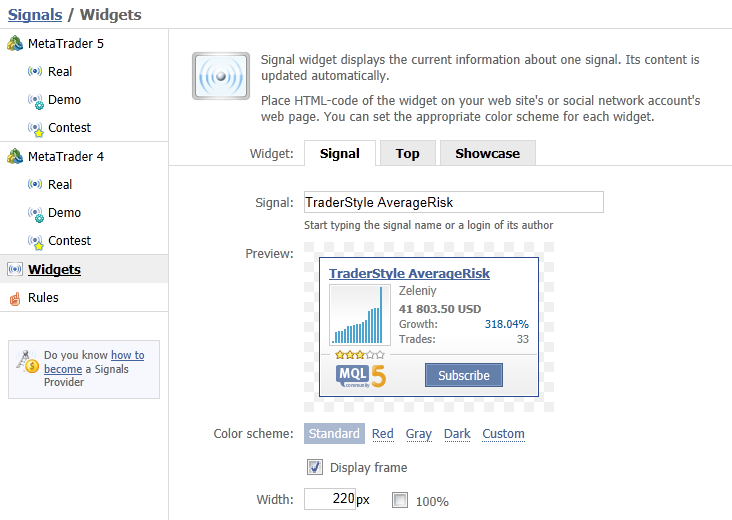Screen dimensions: 732x520
Task: Follow the Signals breadcrumb link
Action: pos(35,14)
